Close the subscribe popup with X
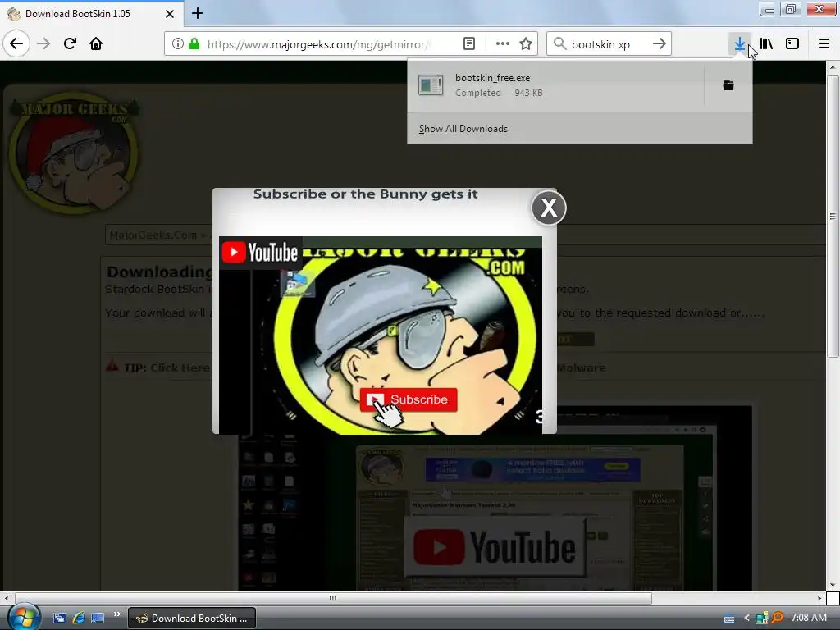 (549, 208)
